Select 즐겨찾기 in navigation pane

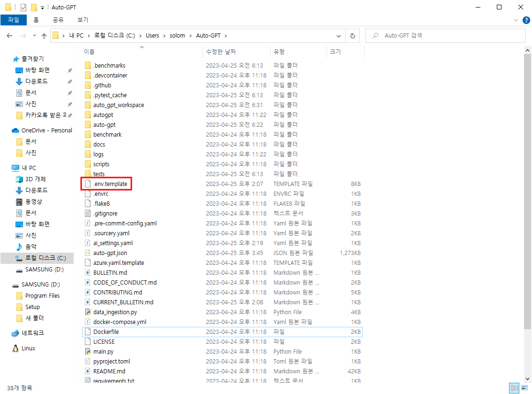click(x=33, y=59)
